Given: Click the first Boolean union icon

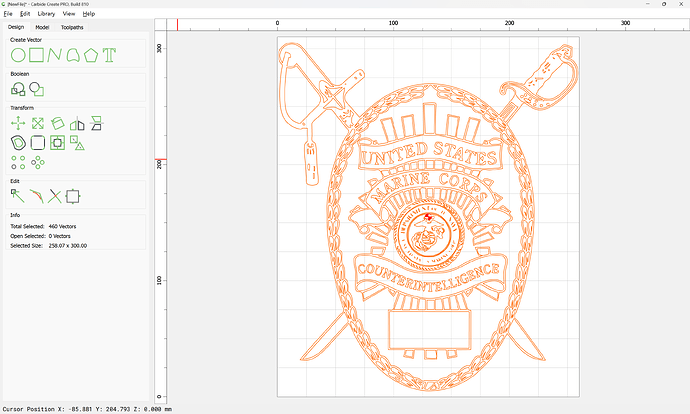Looking at the screenshot, I should 18,89.
